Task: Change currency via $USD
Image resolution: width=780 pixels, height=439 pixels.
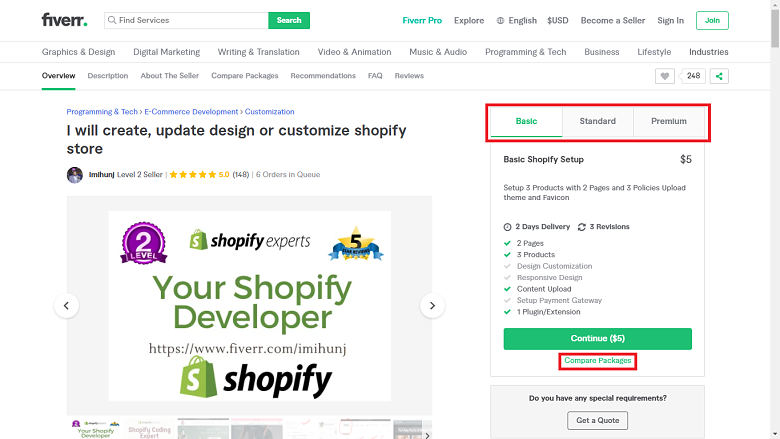Action: point(558,20)
